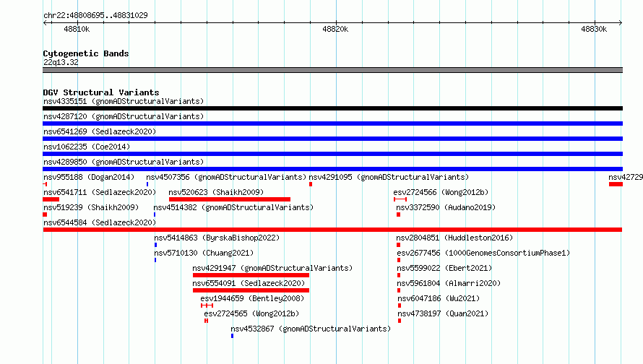
Task: Click nsv2804851 Huddleston2016 label
Action: click(454, 238)
